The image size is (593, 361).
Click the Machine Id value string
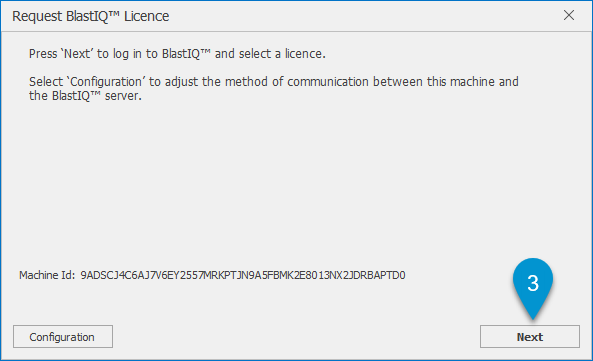[x=243, y=275]
